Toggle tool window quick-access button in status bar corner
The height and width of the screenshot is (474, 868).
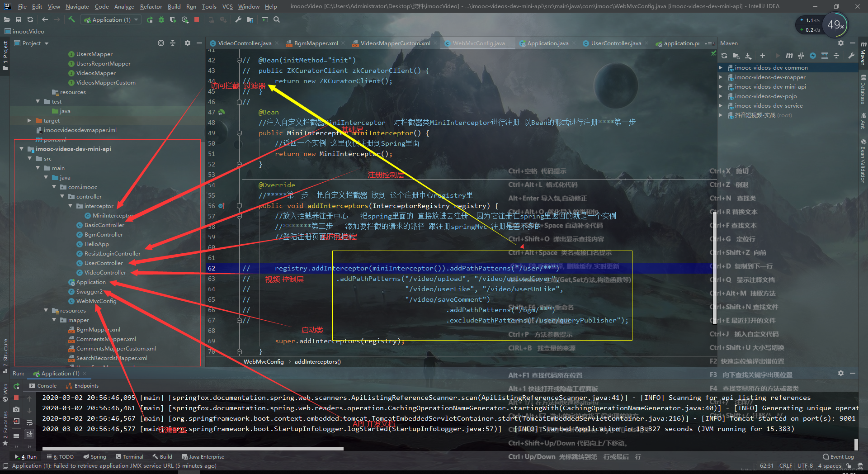(5, 466)
